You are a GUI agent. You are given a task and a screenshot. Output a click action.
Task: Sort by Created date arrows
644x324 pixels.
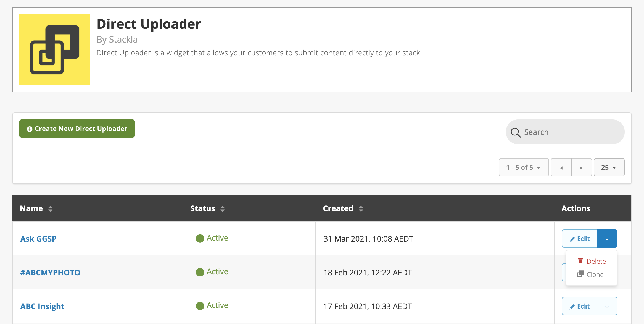coord(361,209)
